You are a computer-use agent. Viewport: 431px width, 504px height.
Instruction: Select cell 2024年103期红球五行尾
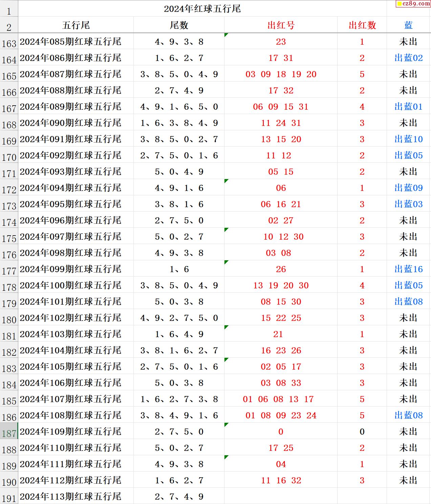click(76, 334)
